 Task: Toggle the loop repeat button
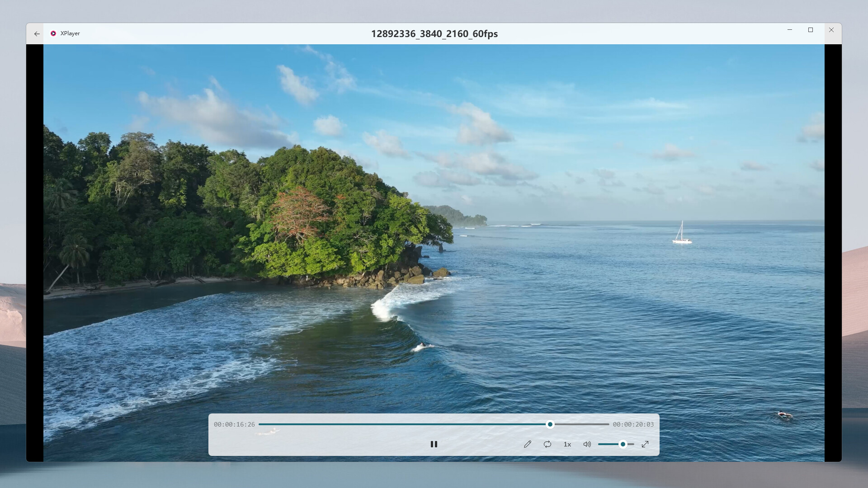[547, 444]
